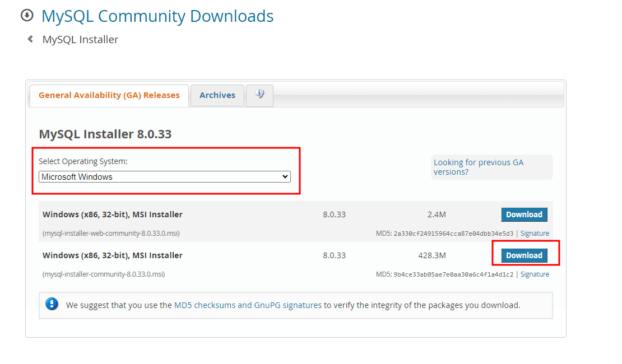This screenshot has height=364, width=622.
Task: Click the MySQL Community Downloads heading
Action: coord(157,16)
